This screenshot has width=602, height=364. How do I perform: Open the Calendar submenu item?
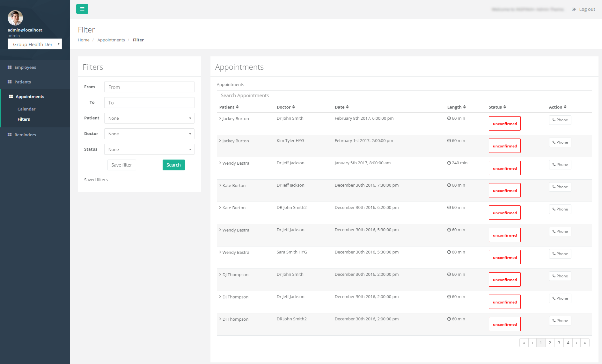tap(26, 109)
